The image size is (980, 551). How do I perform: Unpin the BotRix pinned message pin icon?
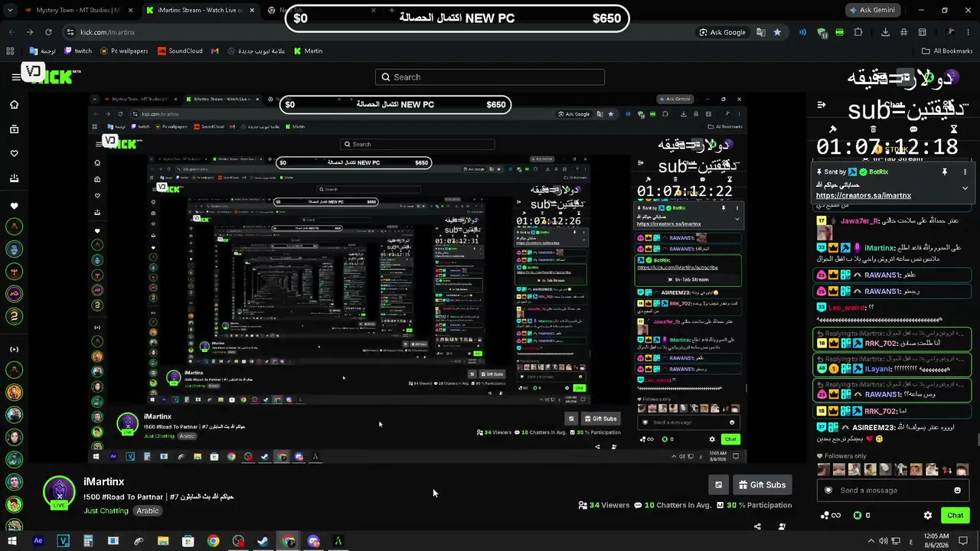[945, 172]
